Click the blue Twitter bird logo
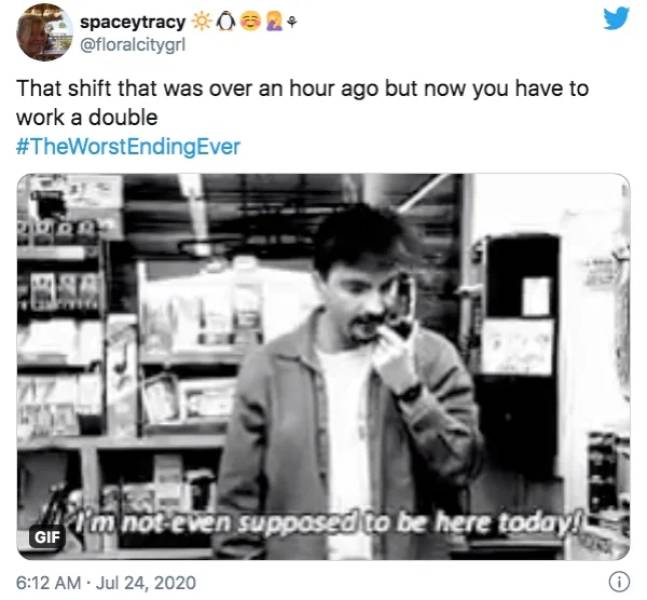This screenshot has height=600, width=647. click(616, 19)
